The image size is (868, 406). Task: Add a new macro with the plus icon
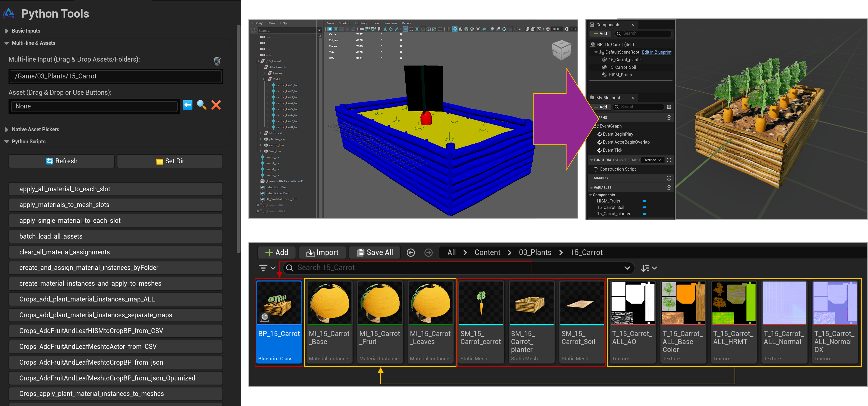pos(669,178)
